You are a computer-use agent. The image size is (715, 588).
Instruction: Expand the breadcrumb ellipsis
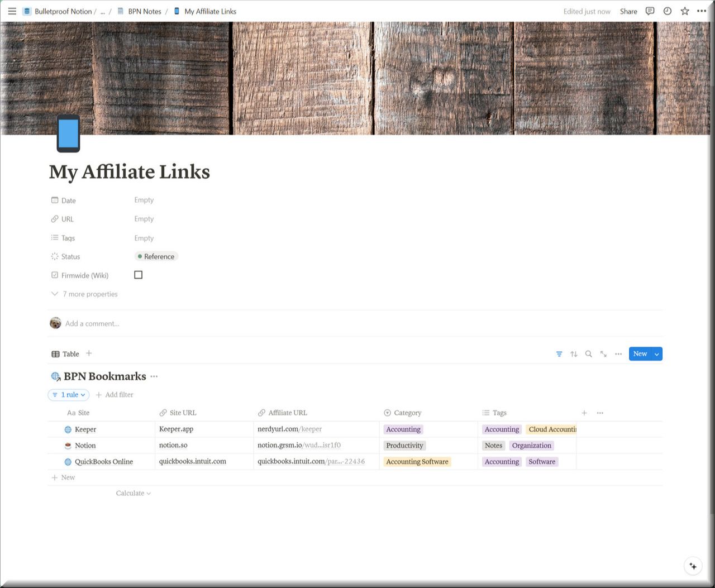click(102, 11)
